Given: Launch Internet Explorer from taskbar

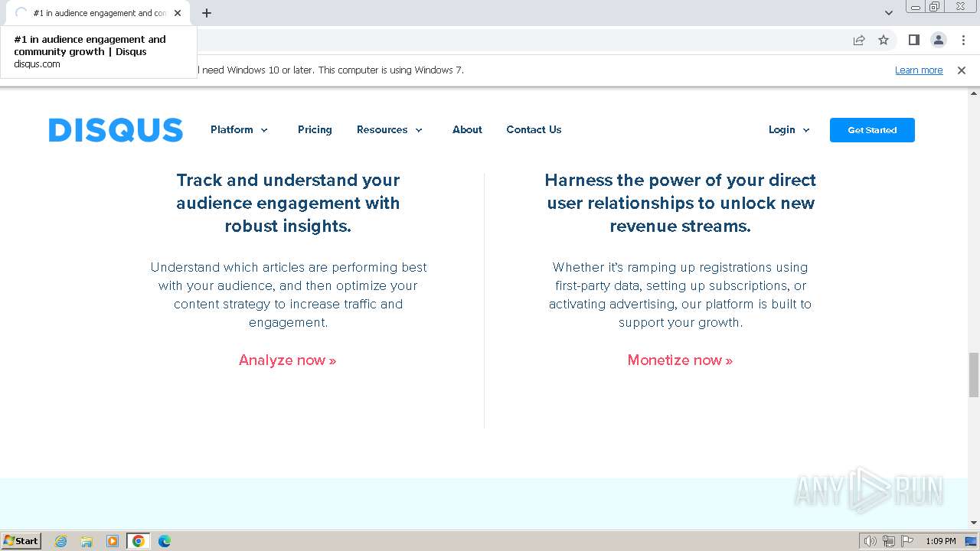Looking at the screenshot, I should click(x=61, y=541).
